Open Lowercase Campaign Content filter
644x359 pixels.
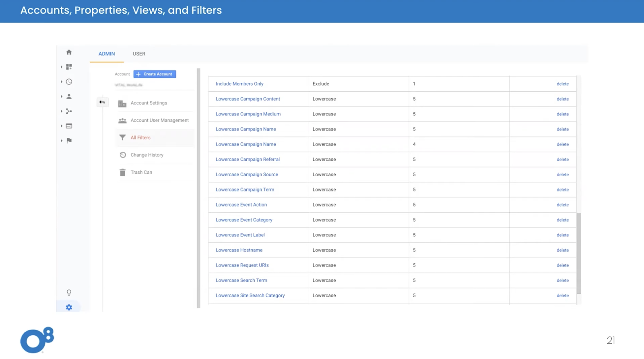click(248, 99)
